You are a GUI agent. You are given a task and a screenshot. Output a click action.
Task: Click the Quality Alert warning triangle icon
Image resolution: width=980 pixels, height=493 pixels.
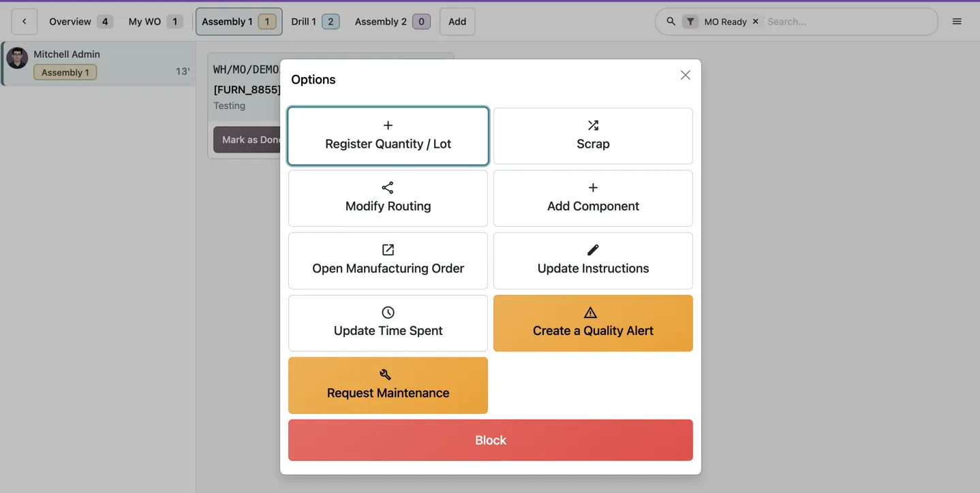point(590,313)
